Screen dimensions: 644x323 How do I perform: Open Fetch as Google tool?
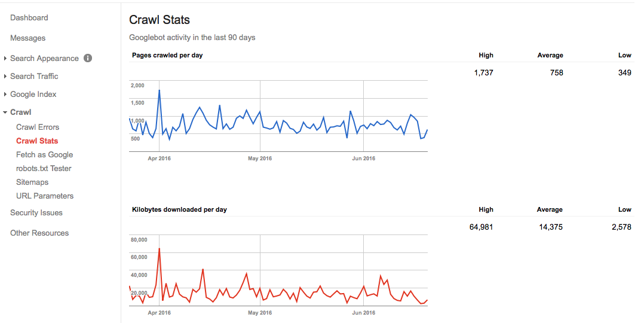point(44,154)
